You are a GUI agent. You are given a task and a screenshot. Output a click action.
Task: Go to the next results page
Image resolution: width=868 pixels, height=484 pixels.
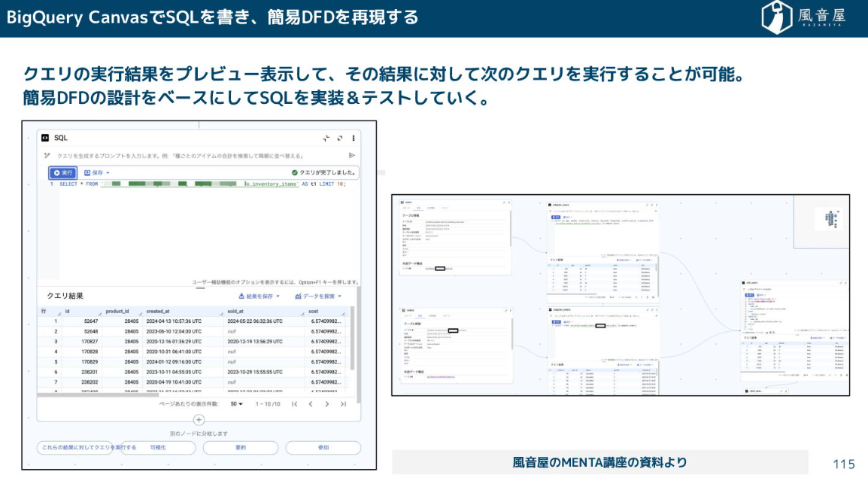click(326, 404)
